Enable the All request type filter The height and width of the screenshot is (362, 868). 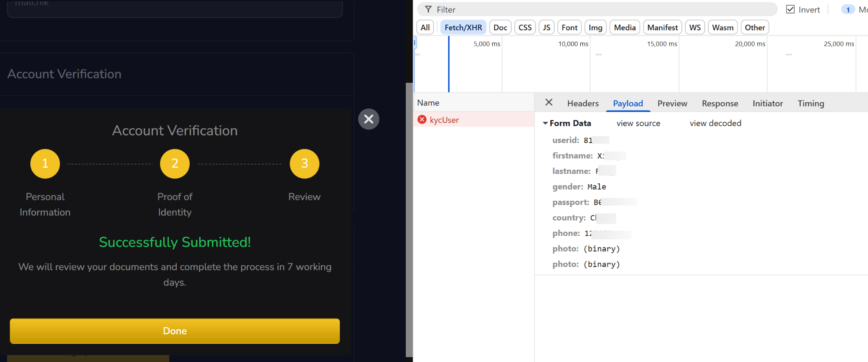(425, 27)
